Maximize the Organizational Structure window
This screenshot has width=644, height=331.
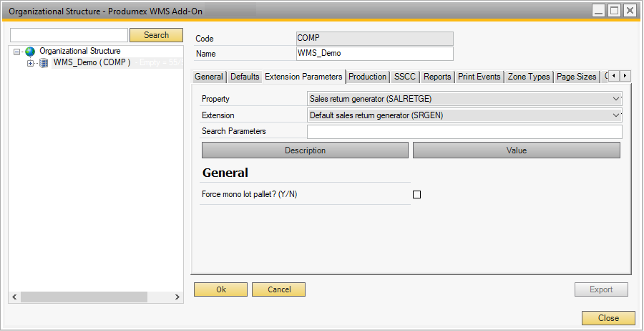tap(614, 11)
